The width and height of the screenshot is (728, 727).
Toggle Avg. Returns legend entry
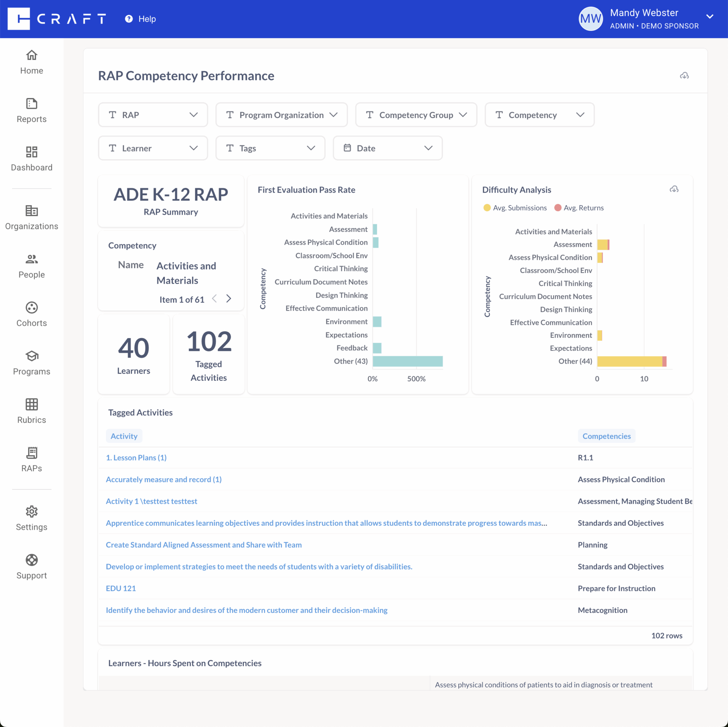click(579, 208)
